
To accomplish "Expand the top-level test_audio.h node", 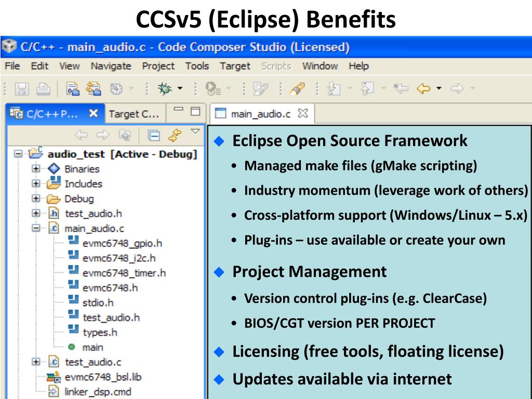I will tap(36, 214).
